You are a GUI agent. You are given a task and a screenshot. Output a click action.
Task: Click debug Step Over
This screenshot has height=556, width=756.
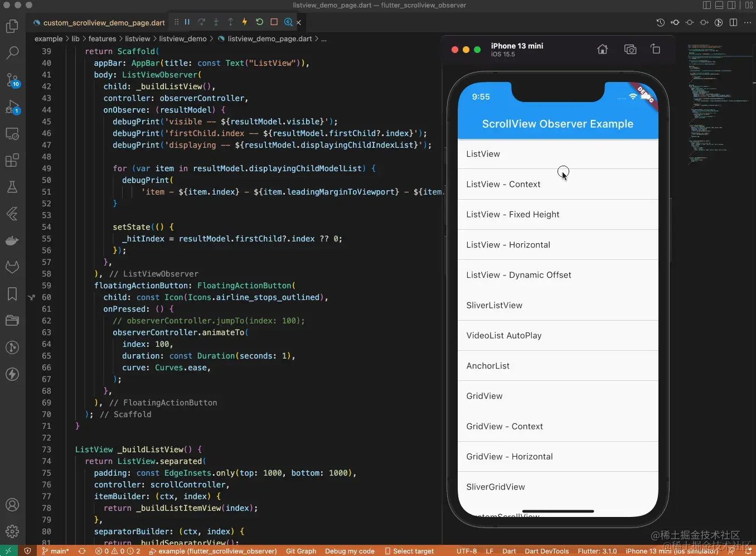pos(202,22)
